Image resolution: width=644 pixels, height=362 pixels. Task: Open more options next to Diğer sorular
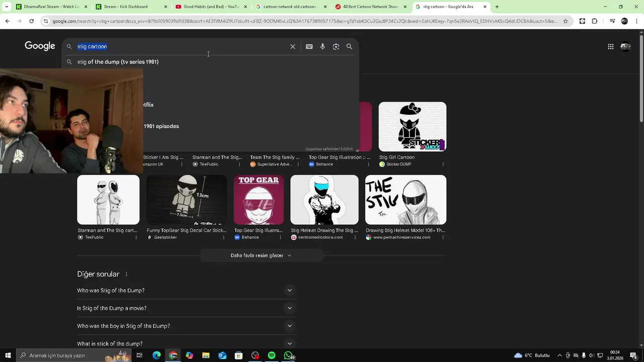(x=126, y=274)
